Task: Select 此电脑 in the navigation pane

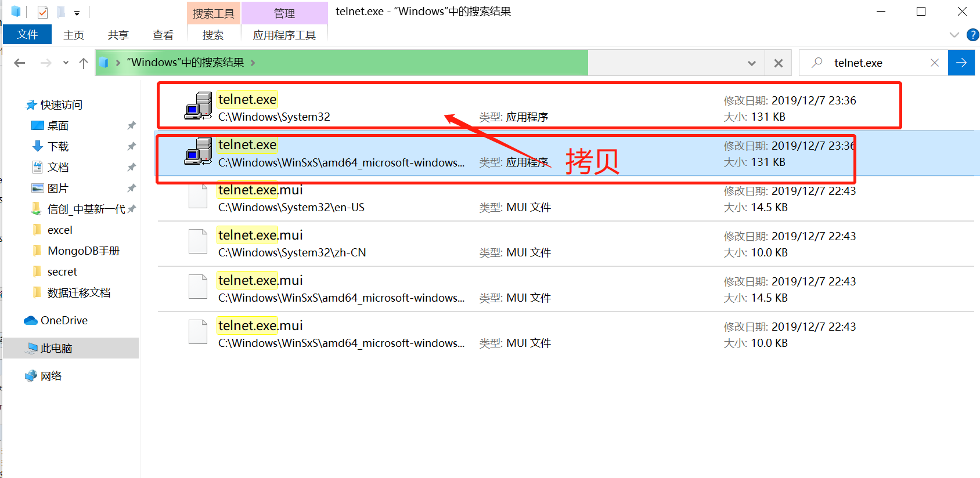Action: (71, 348)
